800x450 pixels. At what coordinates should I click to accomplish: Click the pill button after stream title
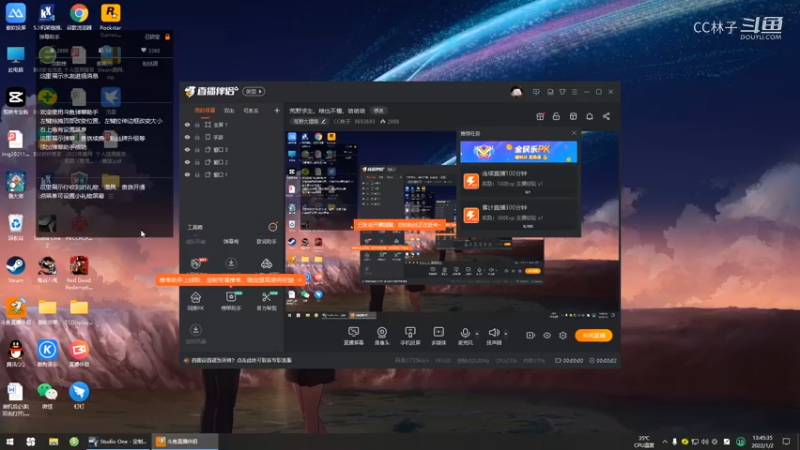[379, 111]
